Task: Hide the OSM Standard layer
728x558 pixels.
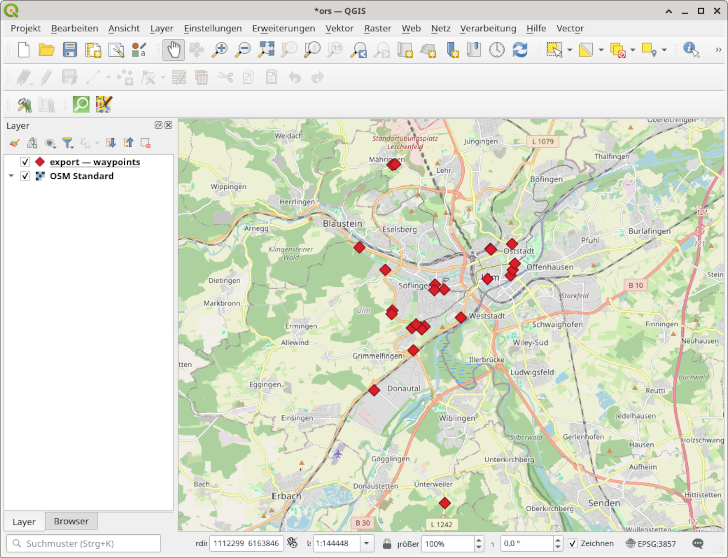Action: point(25,176)
